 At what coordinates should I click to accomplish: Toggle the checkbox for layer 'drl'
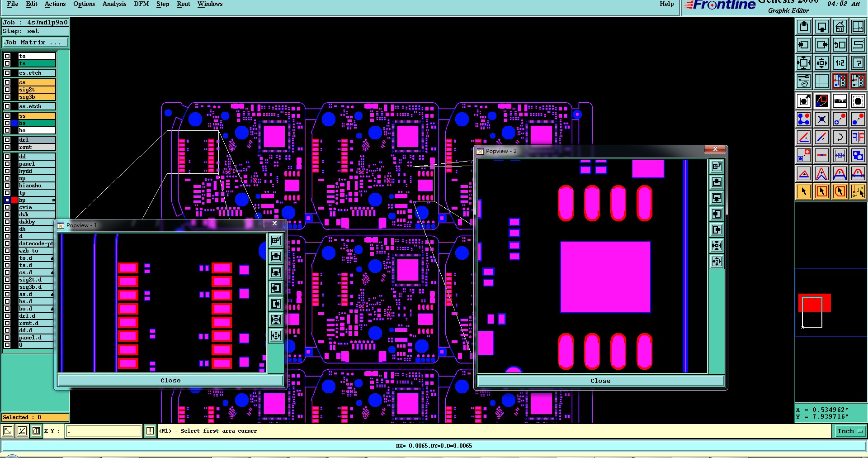(7, 140)
